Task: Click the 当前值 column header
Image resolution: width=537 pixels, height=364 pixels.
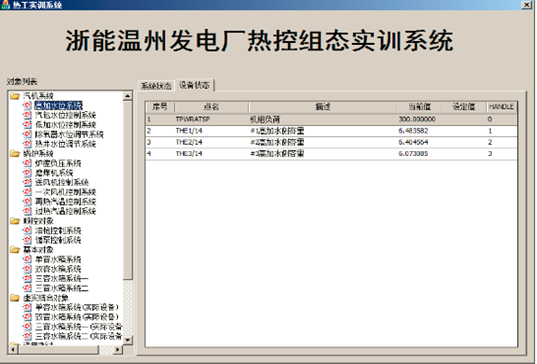Action: [x=419, y=107]
